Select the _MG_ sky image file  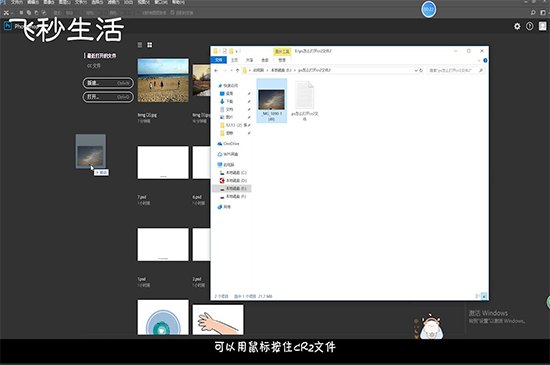click(x=271, y=101)
